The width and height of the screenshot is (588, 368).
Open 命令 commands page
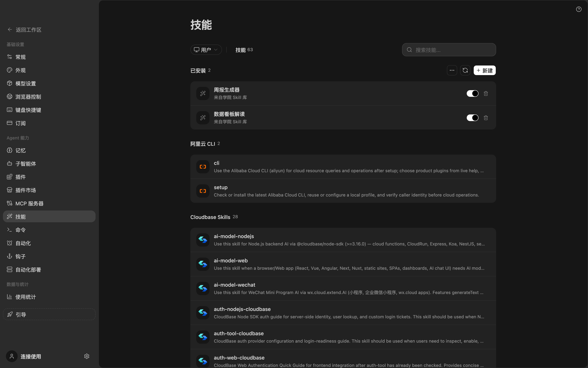pos(49,230)
